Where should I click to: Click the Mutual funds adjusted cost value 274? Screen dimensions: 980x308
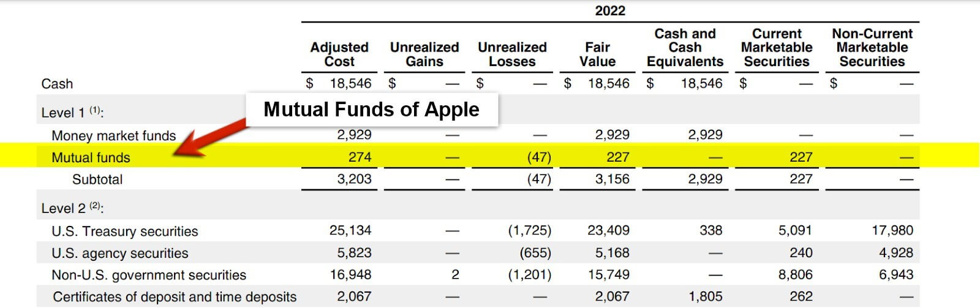[360, 157]
